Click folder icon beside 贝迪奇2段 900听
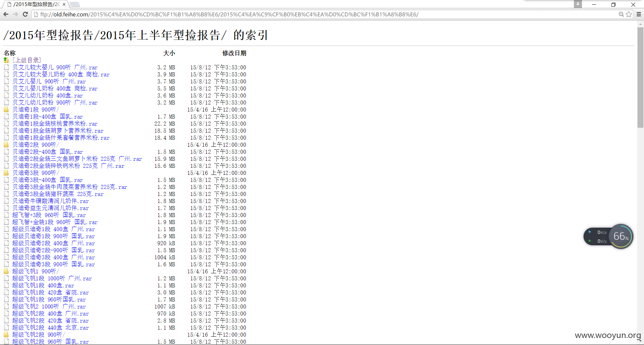Image resolution: width=644 pixels, height=345 pixels. click(x=6, y=145)
